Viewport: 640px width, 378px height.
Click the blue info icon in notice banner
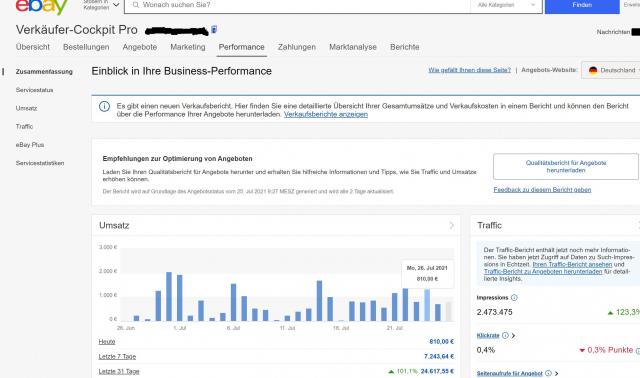tap(104, 107)
